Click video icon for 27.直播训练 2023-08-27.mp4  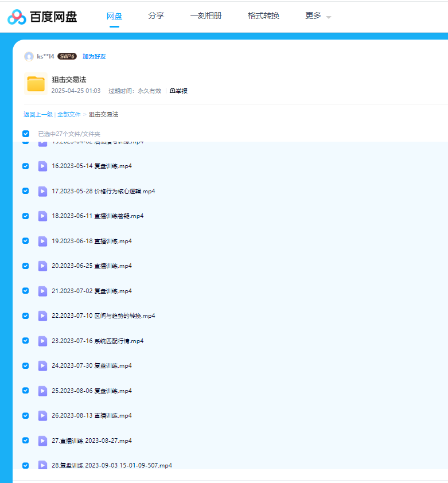[42, 441]
